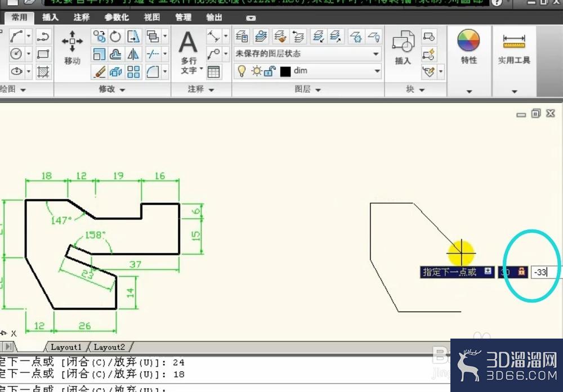Image resolution: width=563 pixels, height=392 pixels.
Task: Click the dynamic input field showing -33
Action: [544, 272]
